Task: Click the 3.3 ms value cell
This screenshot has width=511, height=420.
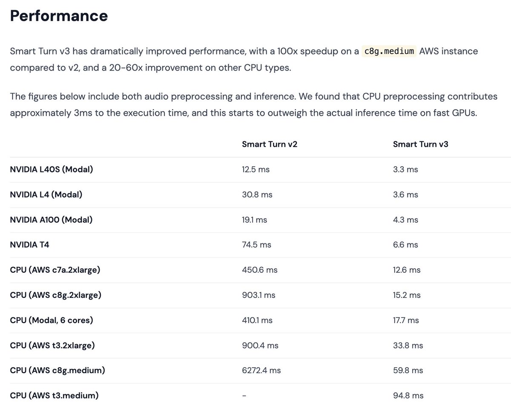Action: click(405, 169)
